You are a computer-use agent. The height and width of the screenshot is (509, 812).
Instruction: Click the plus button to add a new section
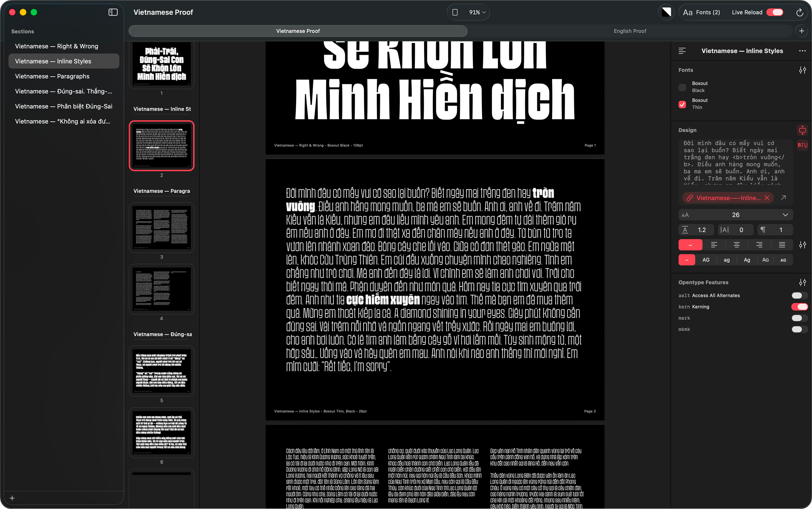[x=12, y=498]
